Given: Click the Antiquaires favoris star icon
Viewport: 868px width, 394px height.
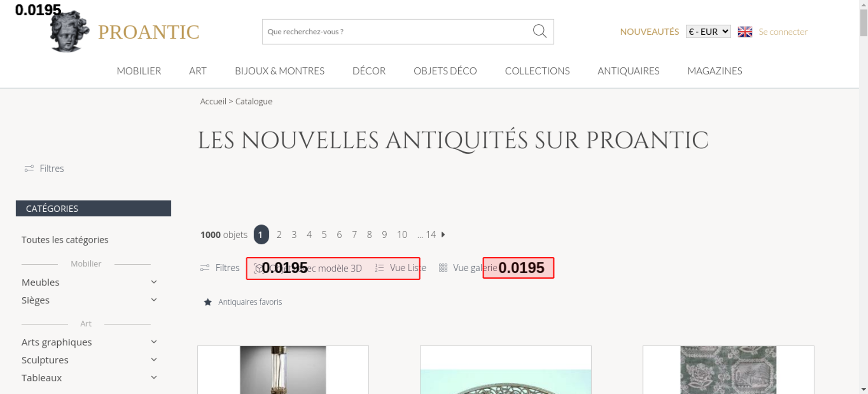Looking at the screenshot, I should tap(208, 302).
